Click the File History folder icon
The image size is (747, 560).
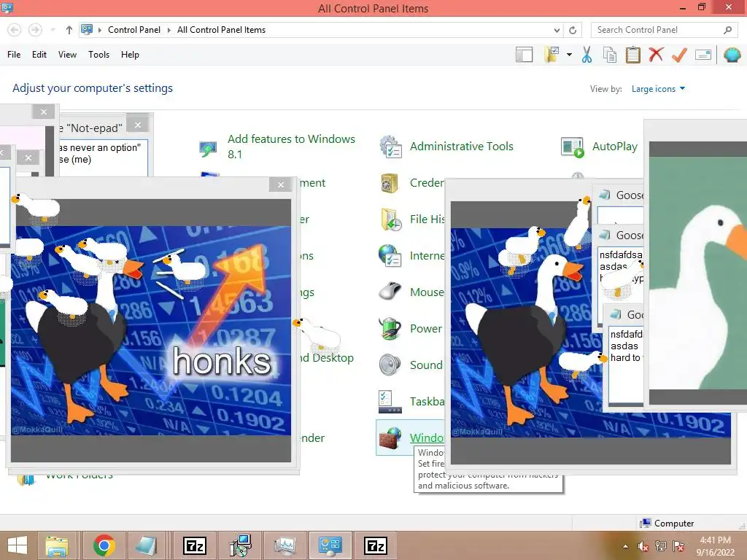391,219
